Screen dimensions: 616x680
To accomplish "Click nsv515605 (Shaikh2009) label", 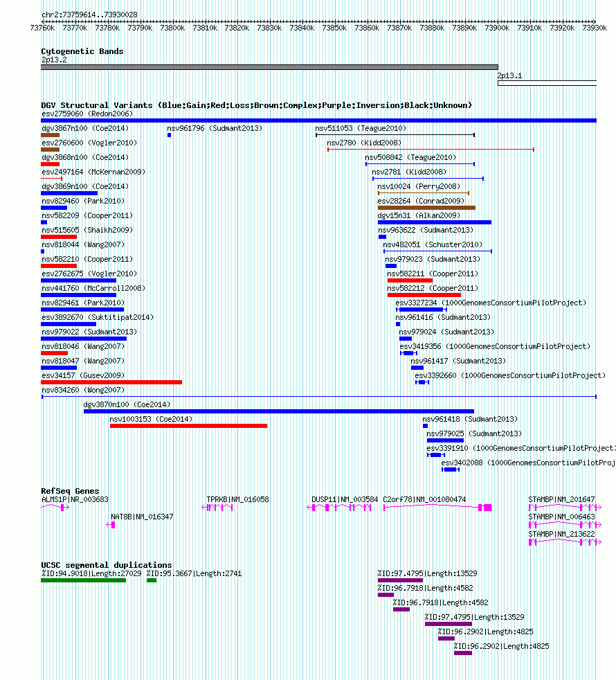I will tap(87, 230).
